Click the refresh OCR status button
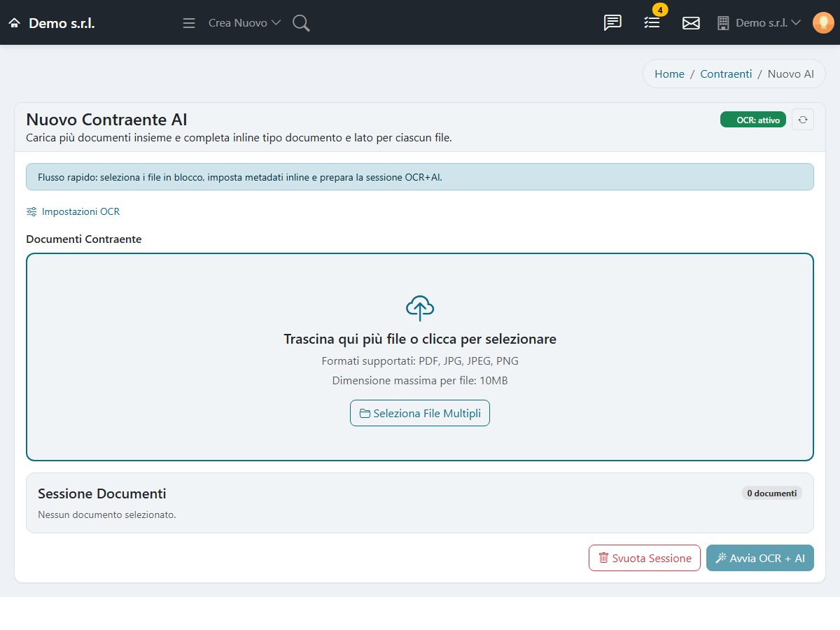 pos(803,120)
